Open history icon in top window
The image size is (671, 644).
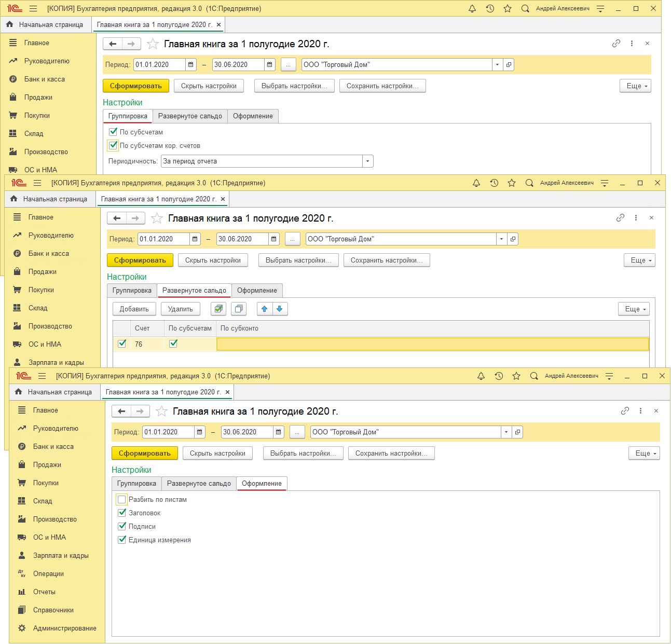(490, 8)
